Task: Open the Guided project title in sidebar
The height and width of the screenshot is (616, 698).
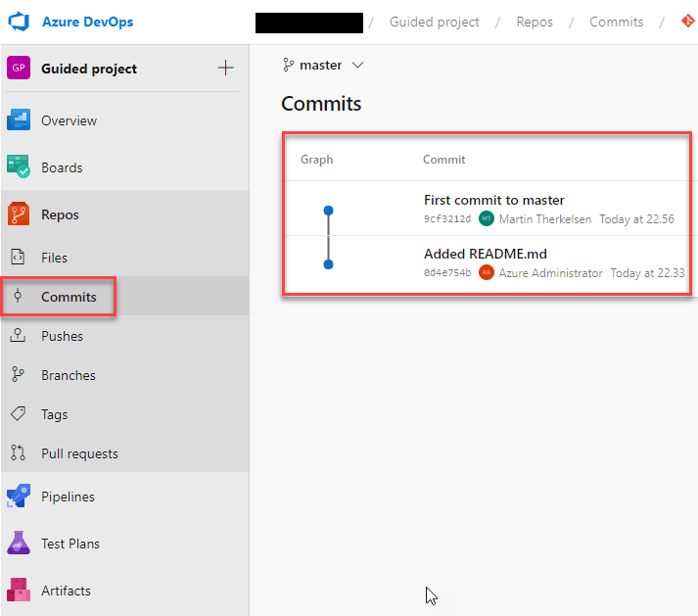Action: (x=89, y=69)
